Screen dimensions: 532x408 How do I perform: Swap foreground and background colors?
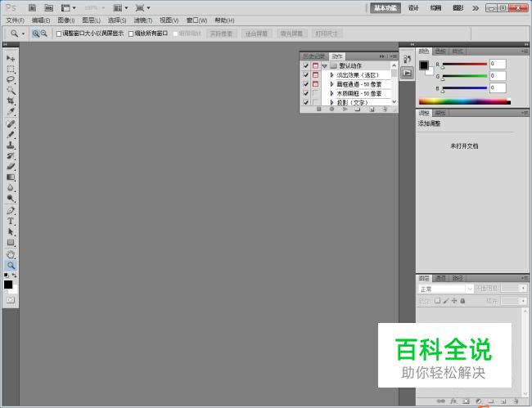pyautogui.click(x=14, y=276)
